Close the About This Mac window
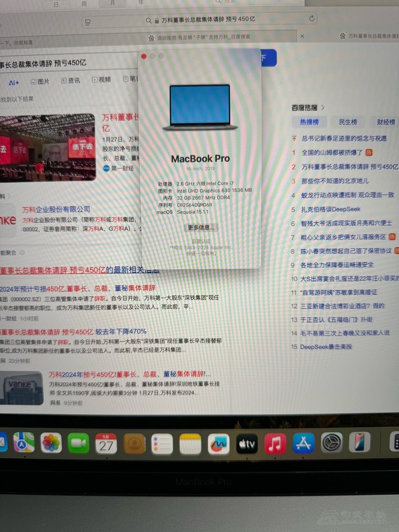 coord(144,57)
